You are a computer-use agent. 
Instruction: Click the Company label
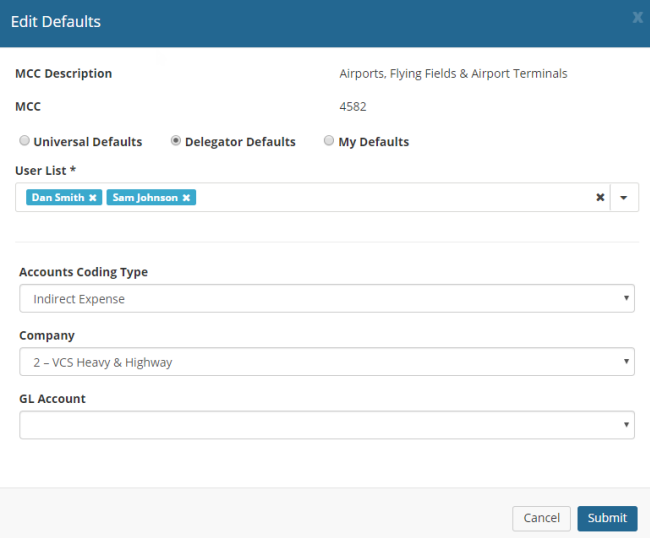47,335
